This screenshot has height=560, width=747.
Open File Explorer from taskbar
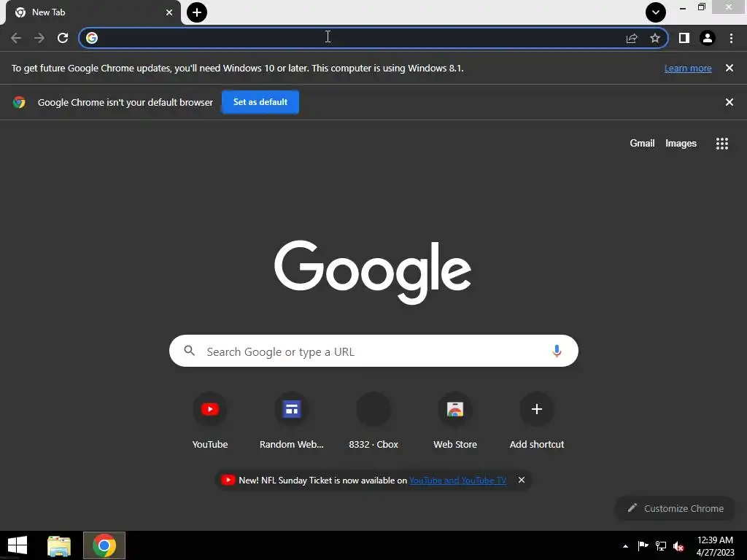point(59,545)
